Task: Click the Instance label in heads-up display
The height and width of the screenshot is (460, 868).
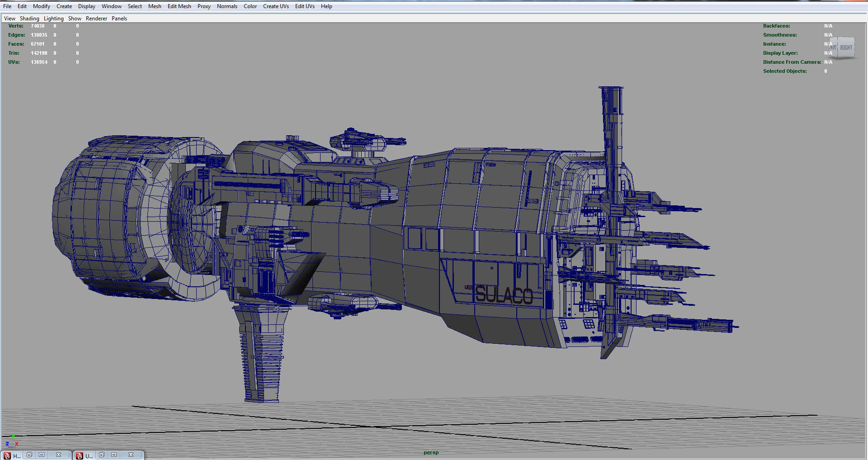Action: (x=774, y=44)
